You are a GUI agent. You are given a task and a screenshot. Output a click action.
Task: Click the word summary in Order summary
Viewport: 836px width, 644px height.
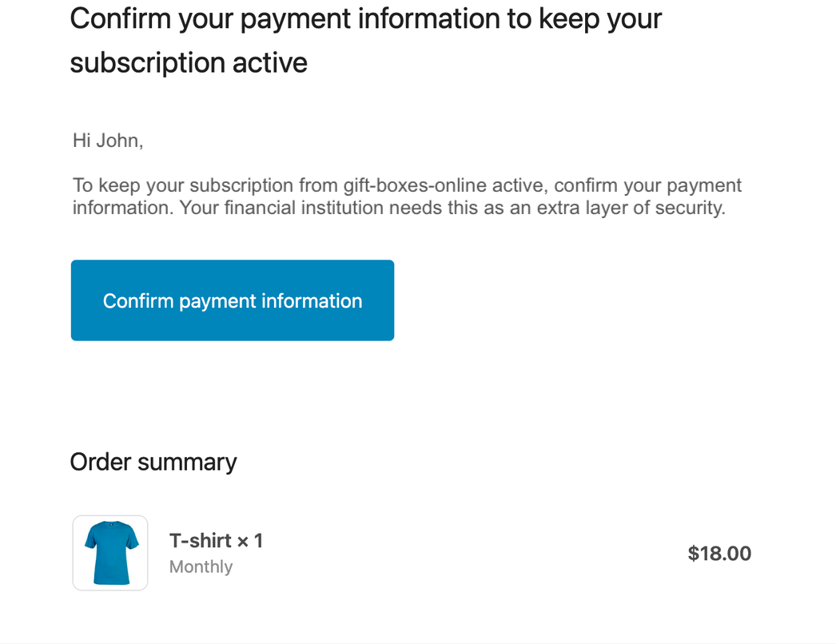click(187, 463)
